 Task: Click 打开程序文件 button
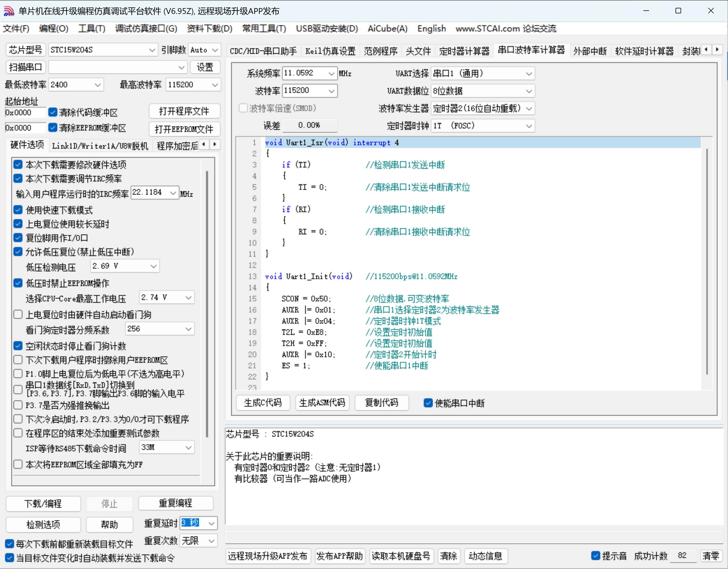tap(184, 111)
